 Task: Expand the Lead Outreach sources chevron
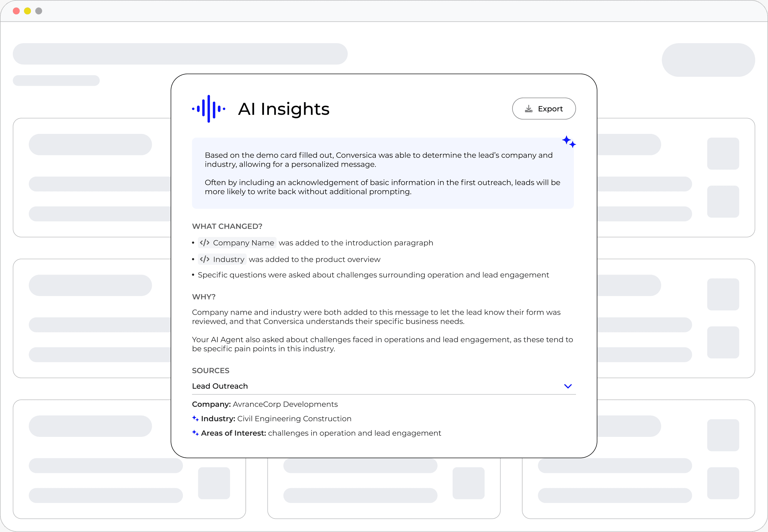tap(568, 386)
